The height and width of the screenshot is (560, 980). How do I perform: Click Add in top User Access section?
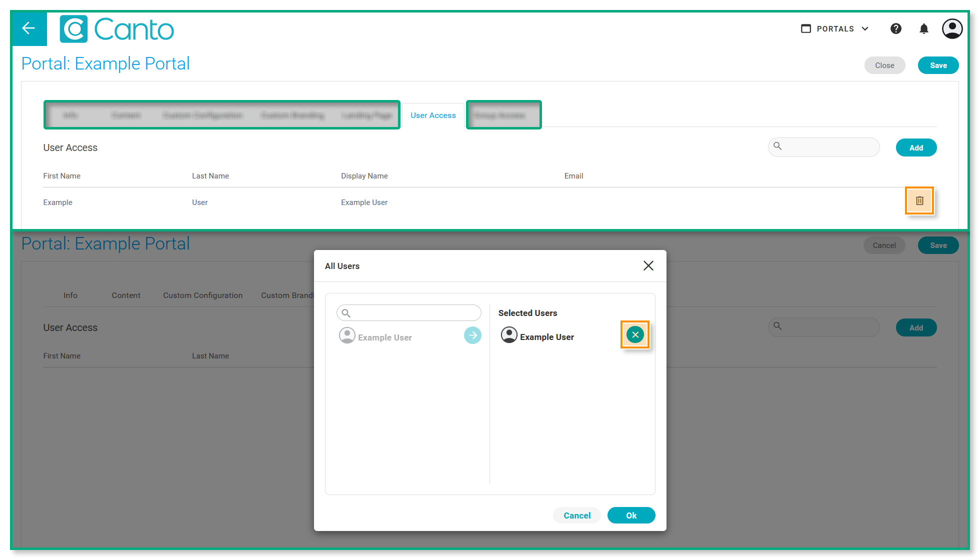click(x=915, y=148)
